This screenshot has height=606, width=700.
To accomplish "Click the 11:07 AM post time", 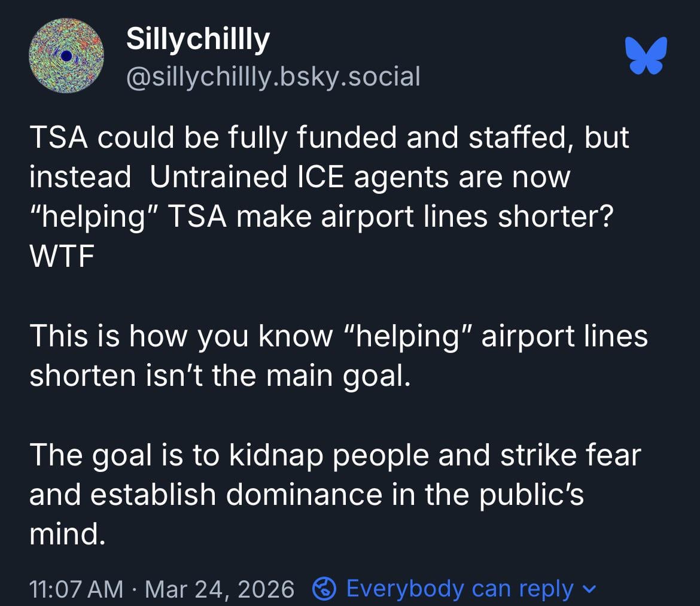I will pyautogui.click(x=77, y=589).
